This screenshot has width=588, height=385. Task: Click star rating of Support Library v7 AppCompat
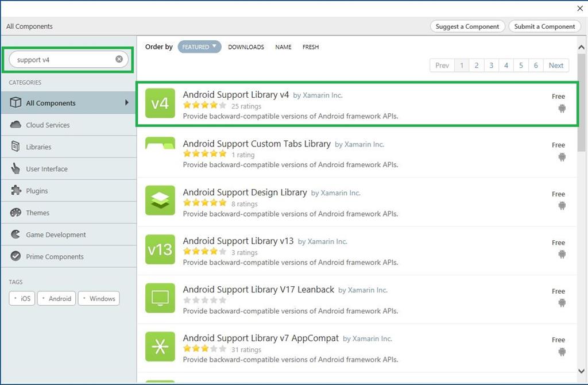205,349
